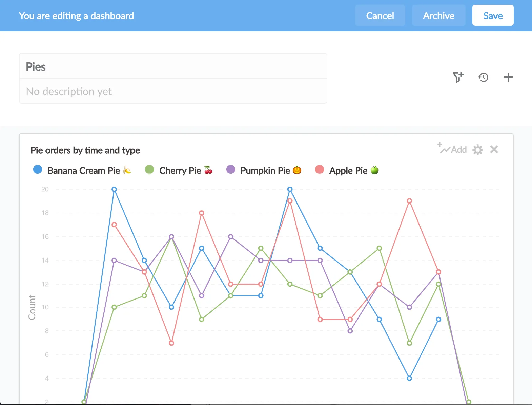Edit the Pies dashboard title field
The width and height of the screenshot is (532, 405).
click(173, 66)
